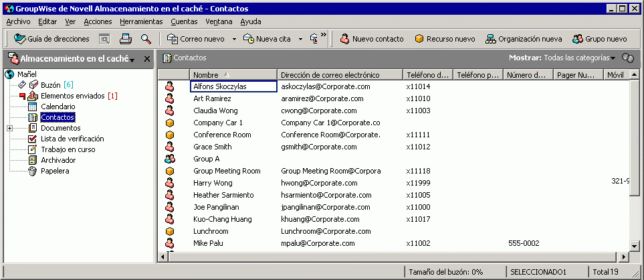Click Nuevo contacto button
The width and height of the screenshot is (644, 280).
(x=372, y=39)
